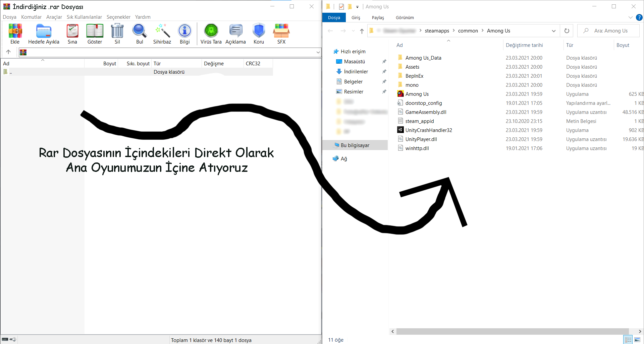Click the Bilgi info icon
The image size is (644, 344).
point(185,31)
